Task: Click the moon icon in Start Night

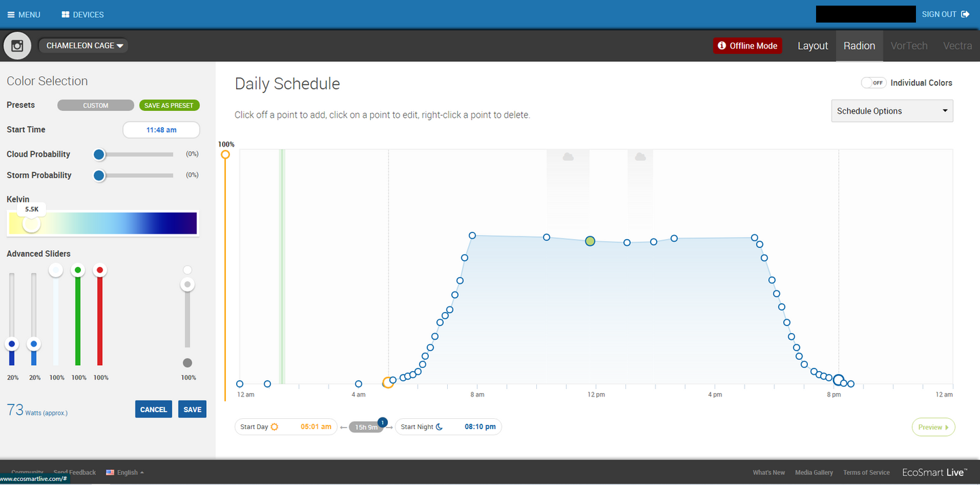Action: 439,427
